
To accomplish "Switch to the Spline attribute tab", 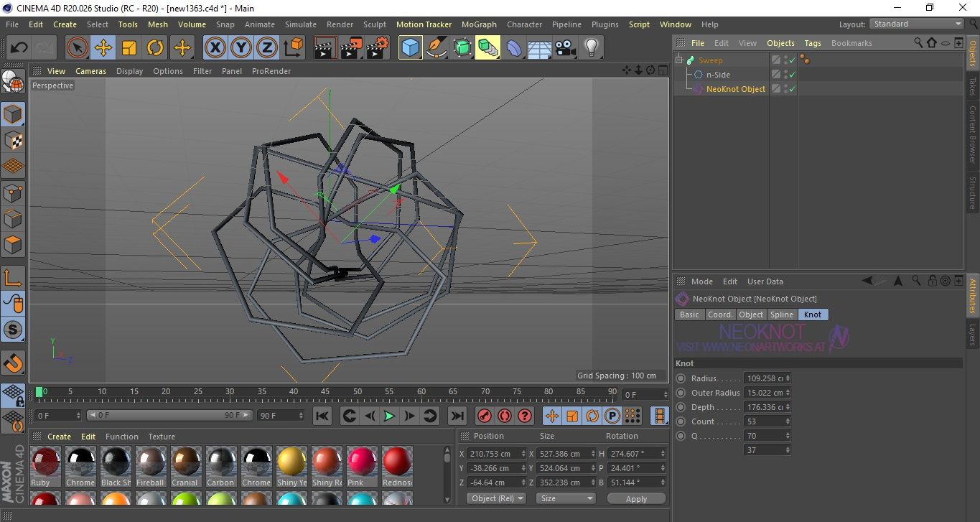I will pos(782,314).
